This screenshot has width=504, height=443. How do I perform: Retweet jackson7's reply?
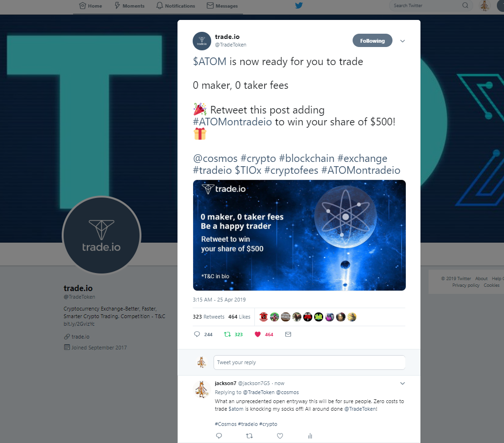point(250,436)
